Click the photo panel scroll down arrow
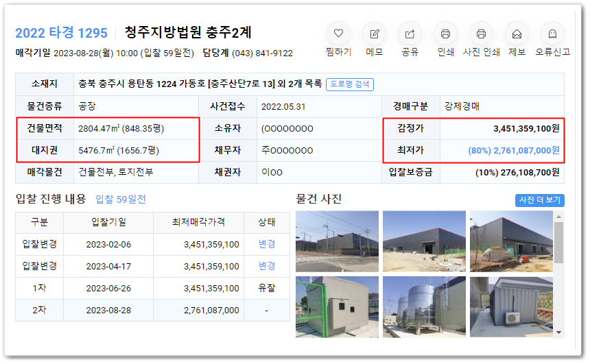This screenshot has height=364, width=590. pyautogui.click(x=558, y=332)
